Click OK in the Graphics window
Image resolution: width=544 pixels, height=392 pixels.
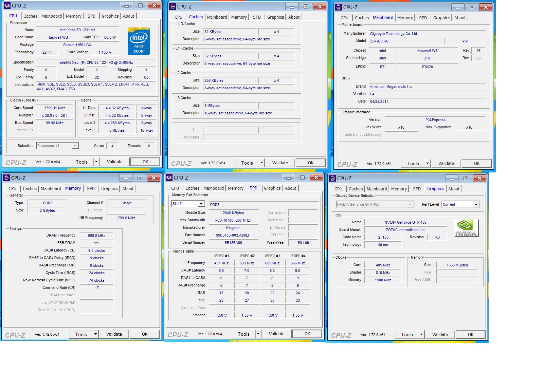click(471, 335)
